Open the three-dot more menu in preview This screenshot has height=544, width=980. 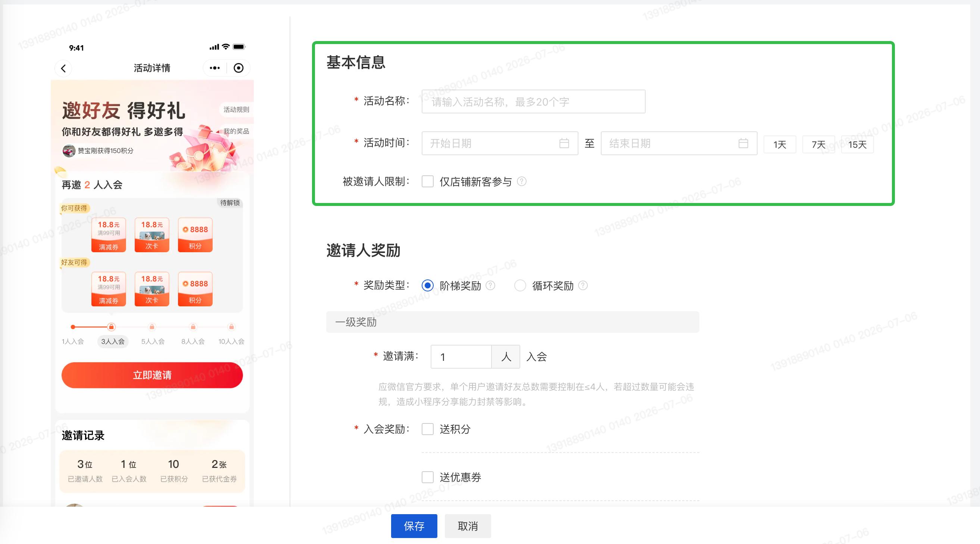pos(215,68)
